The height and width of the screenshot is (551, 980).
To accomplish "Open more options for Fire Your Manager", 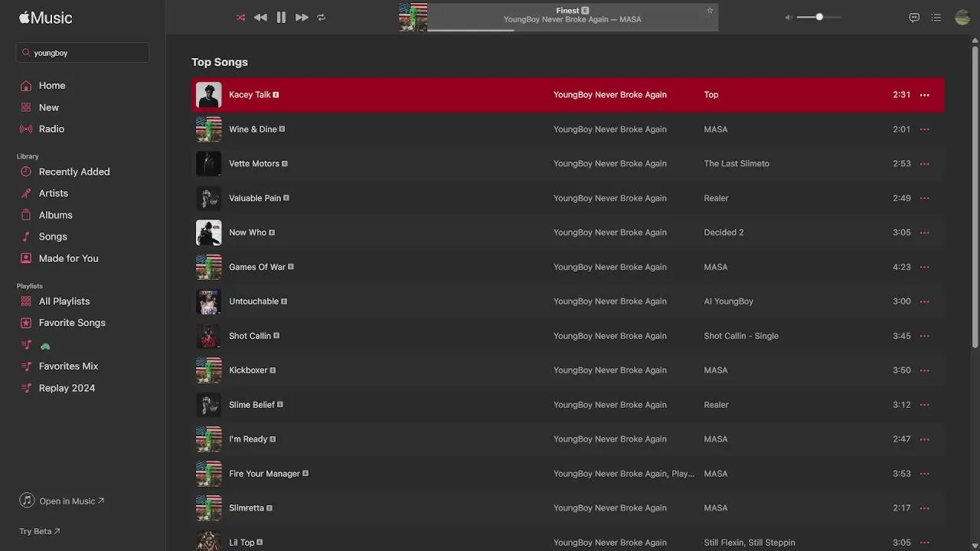I will [x=924, y=474].
